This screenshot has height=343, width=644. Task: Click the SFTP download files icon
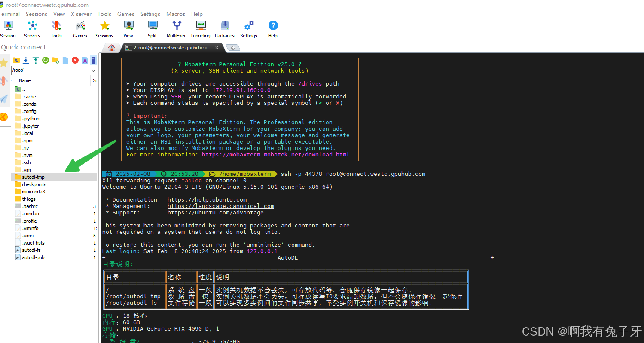pyautogui.click(x=26, y=60)
